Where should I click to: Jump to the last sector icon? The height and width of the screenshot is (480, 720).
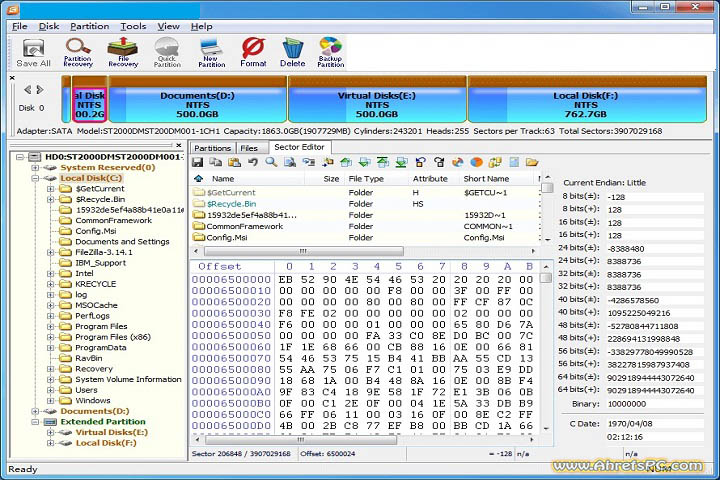point(401,162)
